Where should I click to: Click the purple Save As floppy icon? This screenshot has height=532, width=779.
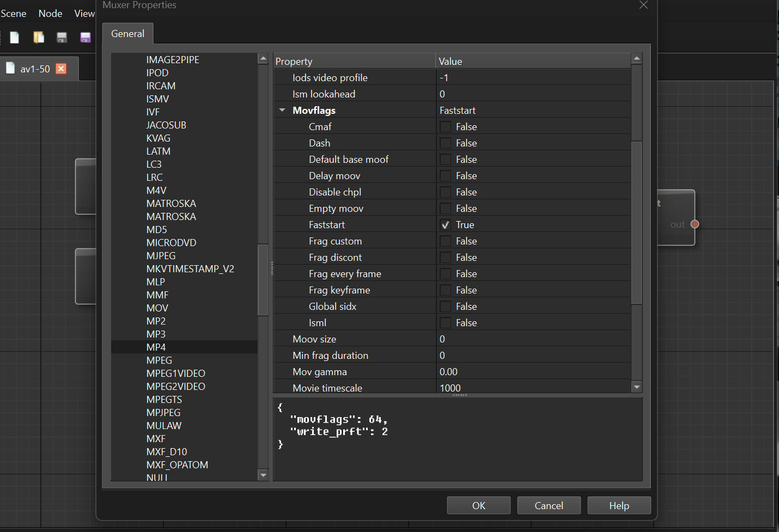86,37
